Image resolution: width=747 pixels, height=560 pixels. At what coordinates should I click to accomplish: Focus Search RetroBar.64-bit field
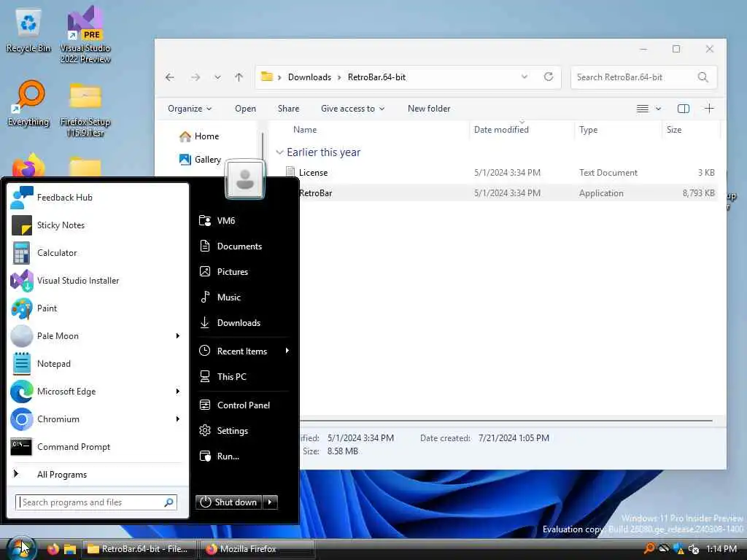(643, 77)
